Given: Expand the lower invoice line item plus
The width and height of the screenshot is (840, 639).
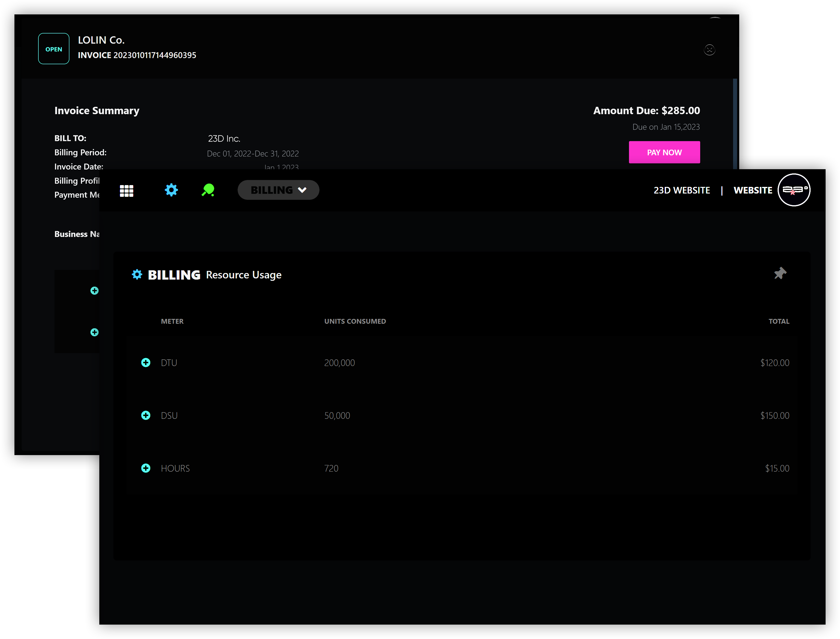Looking at the screenshot, I should (x=94, y=332).
